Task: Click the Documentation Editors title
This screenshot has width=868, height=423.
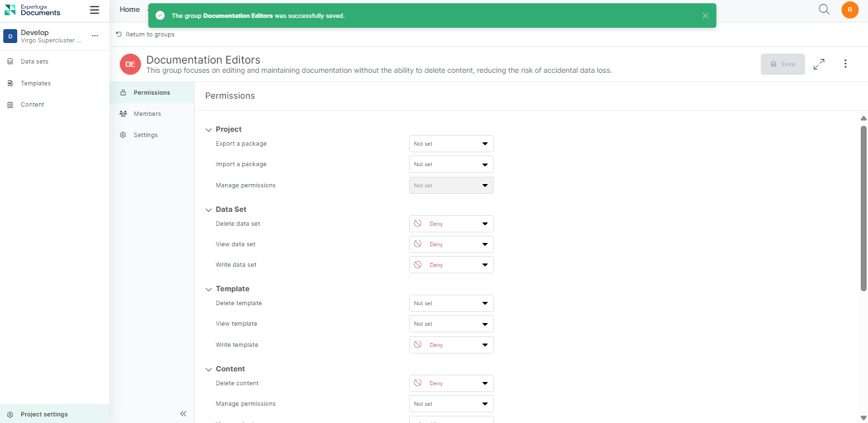Action: (x=203, y=60)
